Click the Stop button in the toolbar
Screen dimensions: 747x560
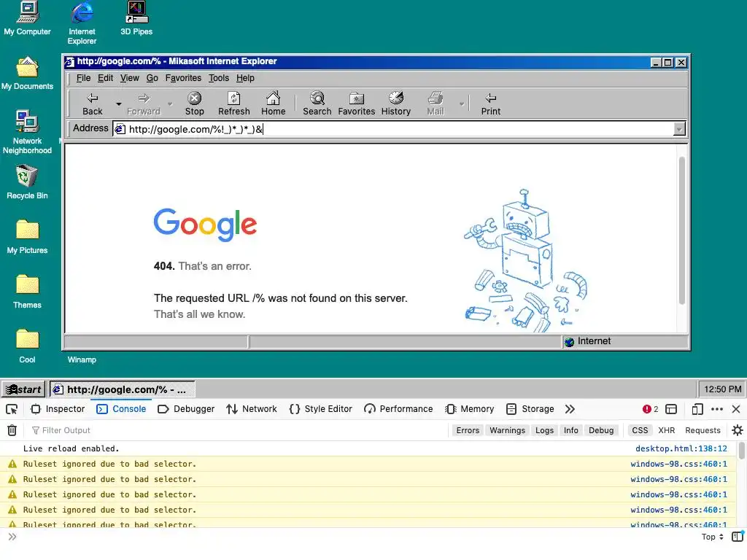coord(194,104)
